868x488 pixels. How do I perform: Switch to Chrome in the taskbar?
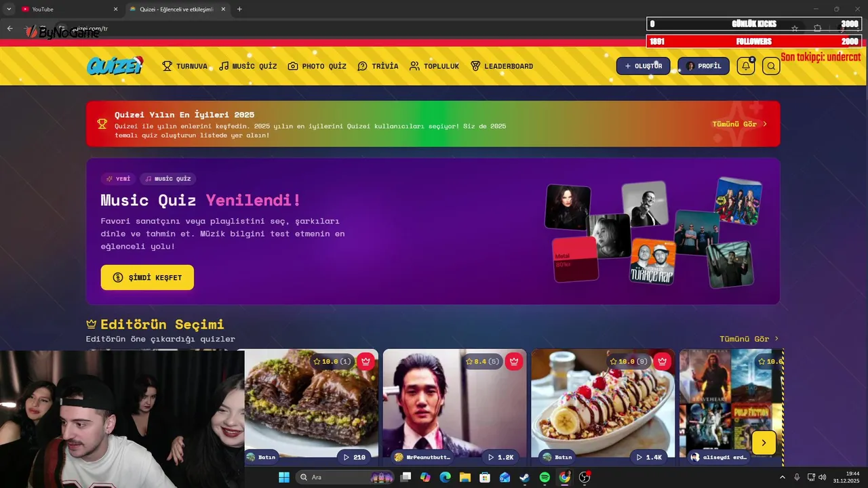click(x=564, y=477)
